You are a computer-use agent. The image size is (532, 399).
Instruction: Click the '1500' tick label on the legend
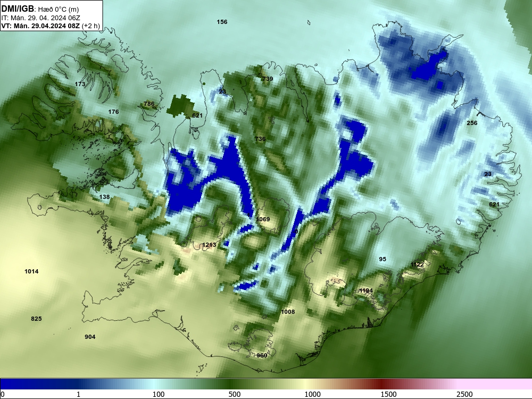388,394
